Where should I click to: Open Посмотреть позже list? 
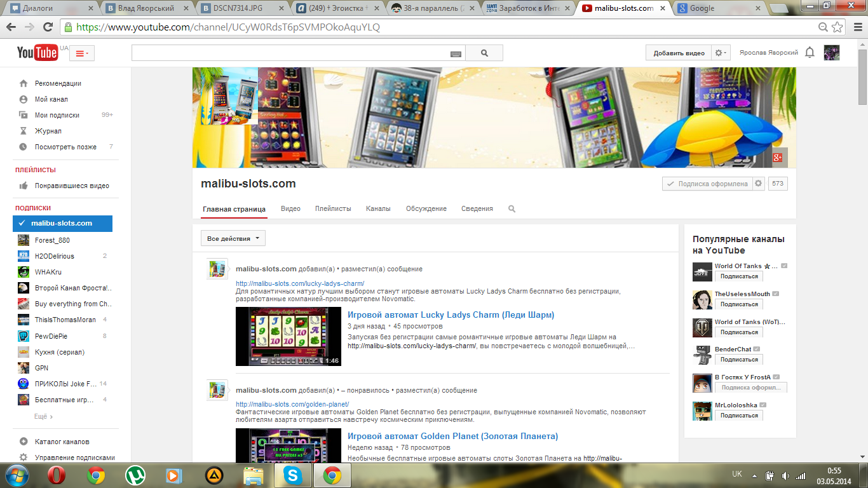coord(65,147)
